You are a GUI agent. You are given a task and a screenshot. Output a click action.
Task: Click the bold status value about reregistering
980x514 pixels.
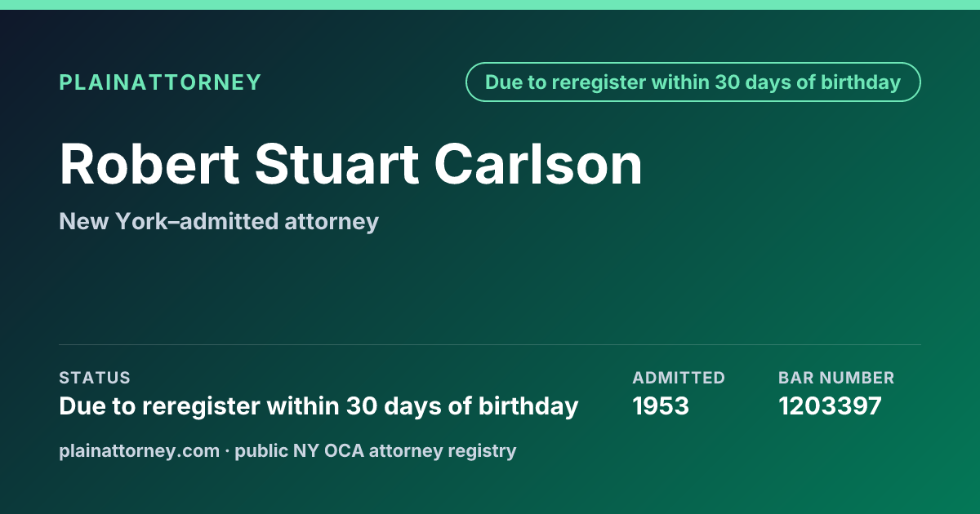pos(318,406)
